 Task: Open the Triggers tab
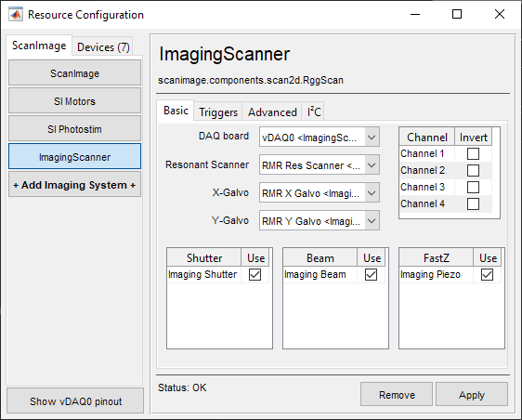pyautogui.click(x=218, y=112)
